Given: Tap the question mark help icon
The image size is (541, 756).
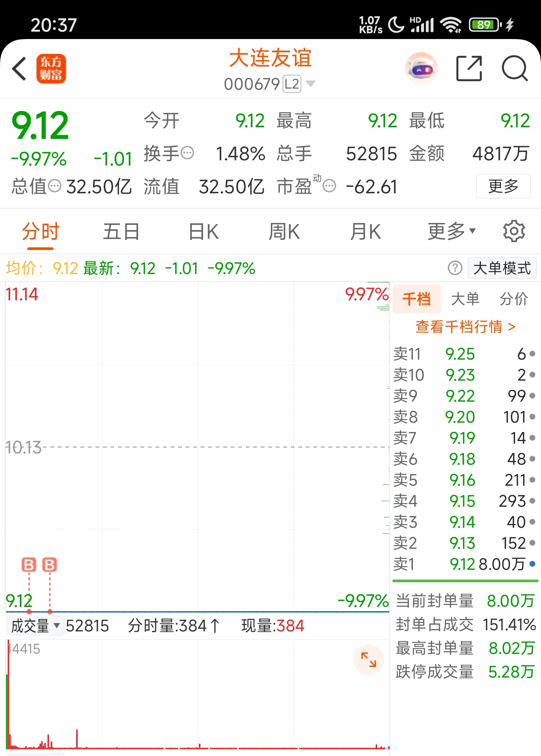Looking at the screenshot, I should 455,268.
